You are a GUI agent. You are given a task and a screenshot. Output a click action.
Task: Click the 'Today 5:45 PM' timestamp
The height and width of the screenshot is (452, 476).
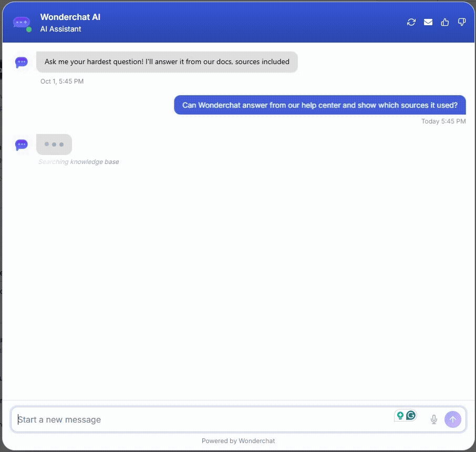tap(443, 121)
